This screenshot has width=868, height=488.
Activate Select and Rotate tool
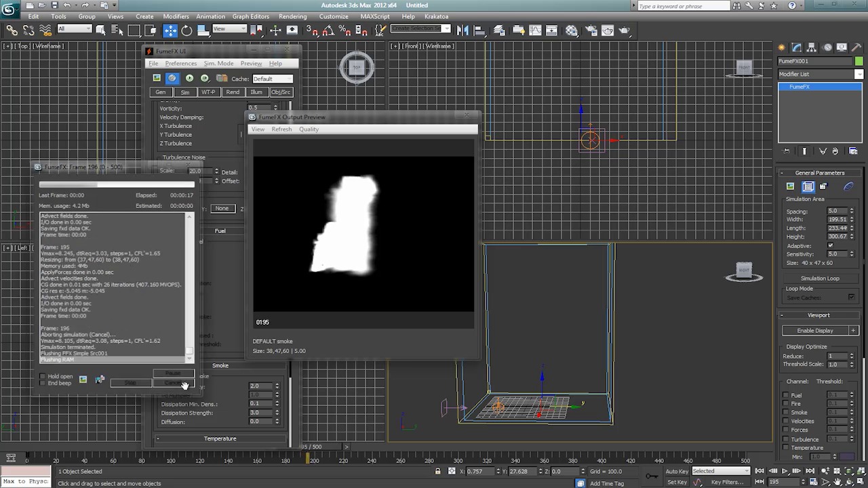click(x=186, y=30)
